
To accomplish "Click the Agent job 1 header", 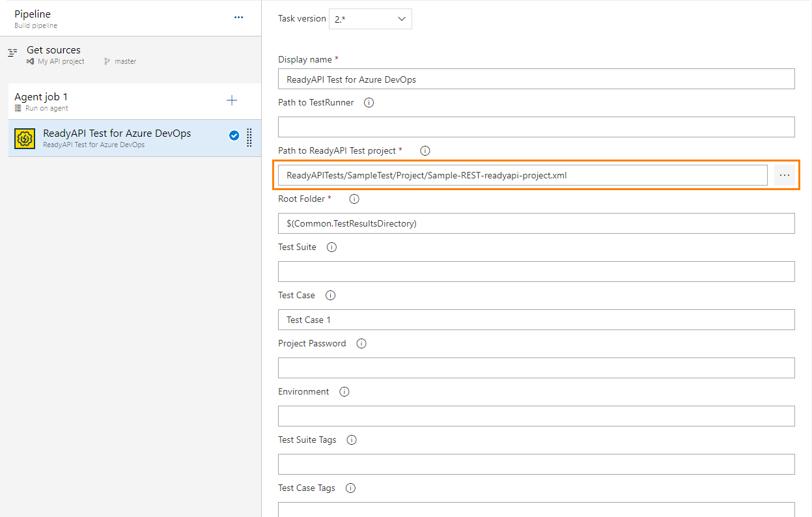I will click(x=41, y=96).
